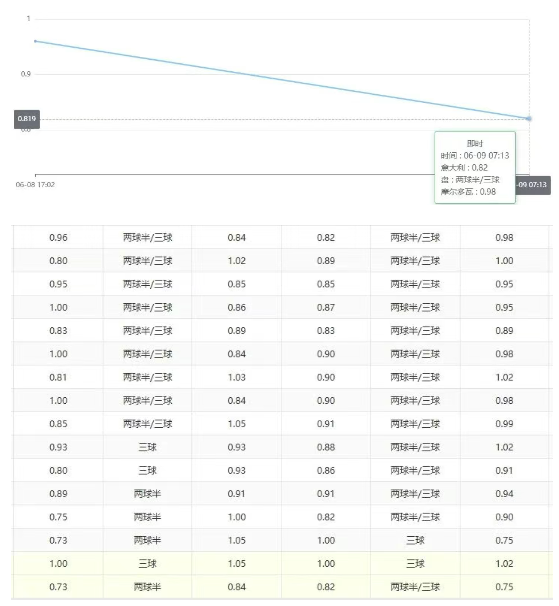Select the 0.99 odds cell

tap(504, 424)
